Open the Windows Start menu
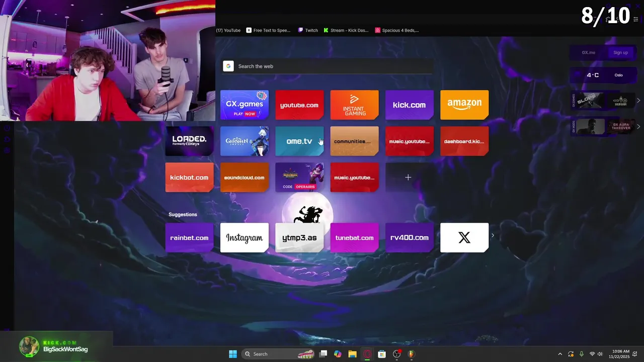The height and width of the screenshot is (362, 644). click(233, 354)
